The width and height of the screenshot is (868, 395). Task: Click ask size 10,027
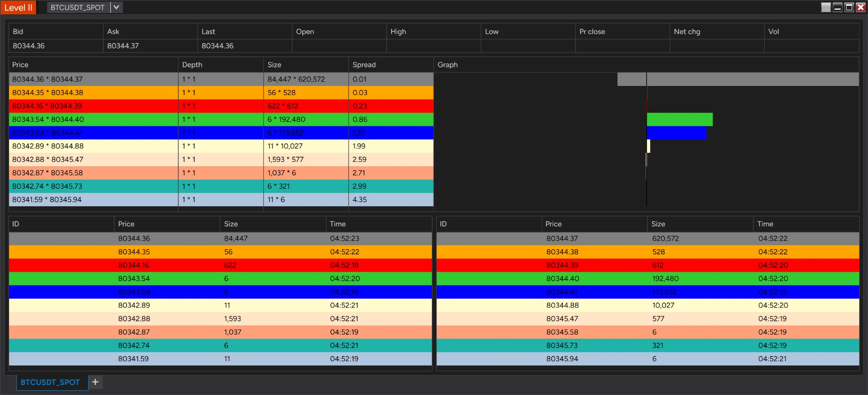(663, 305)
